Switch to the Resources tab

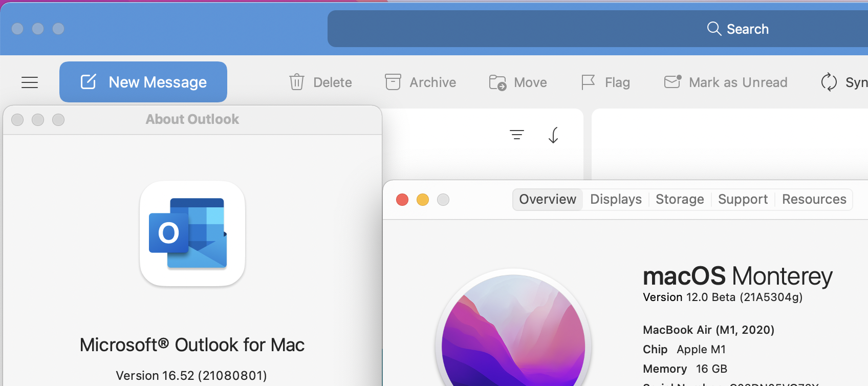pyautogui.click(x=814, y=199)
